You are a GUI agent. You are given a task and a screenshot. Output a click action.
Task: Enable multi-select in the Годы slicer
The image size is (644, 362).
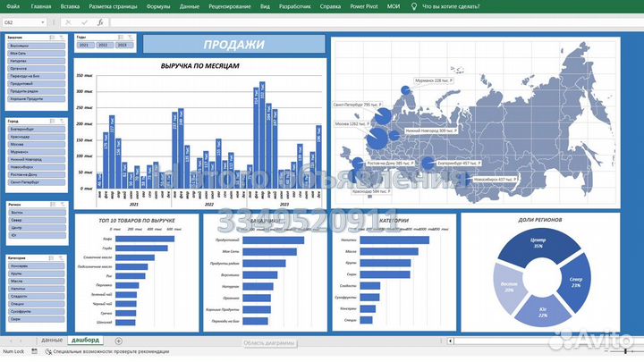point(121,38)
